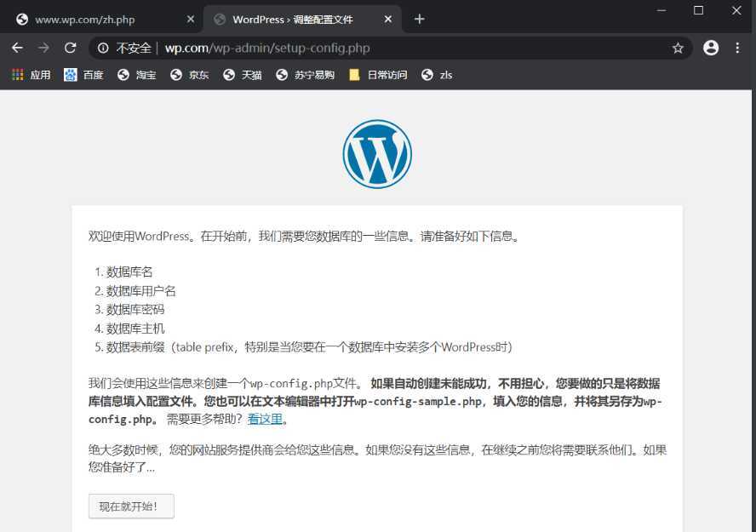
Task: Go back to the previous page
Action: [x=17, y=48]
